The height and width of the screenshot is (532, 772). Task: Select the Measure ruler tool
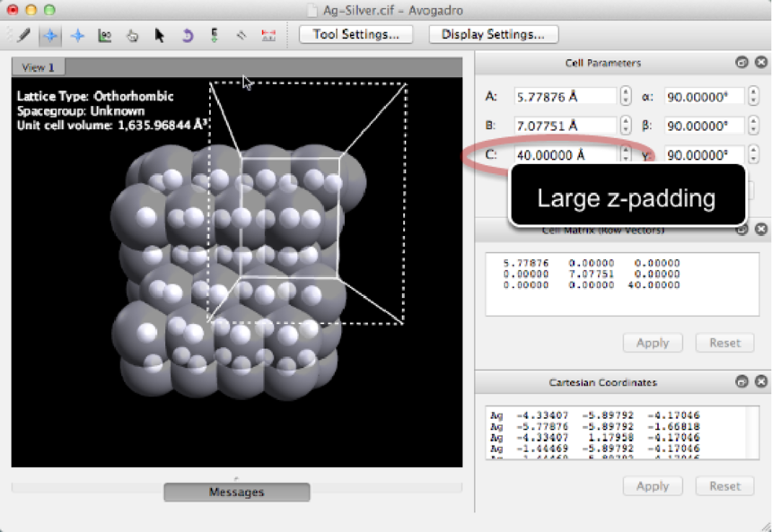click(241, 36)
